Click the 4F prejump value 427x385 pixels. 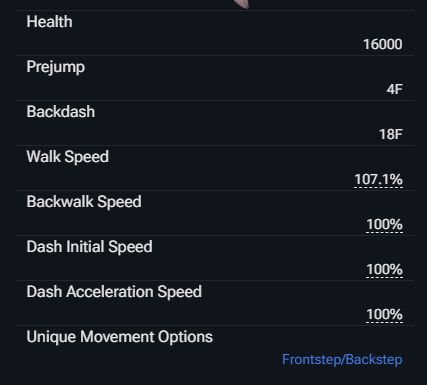(395, 89)
